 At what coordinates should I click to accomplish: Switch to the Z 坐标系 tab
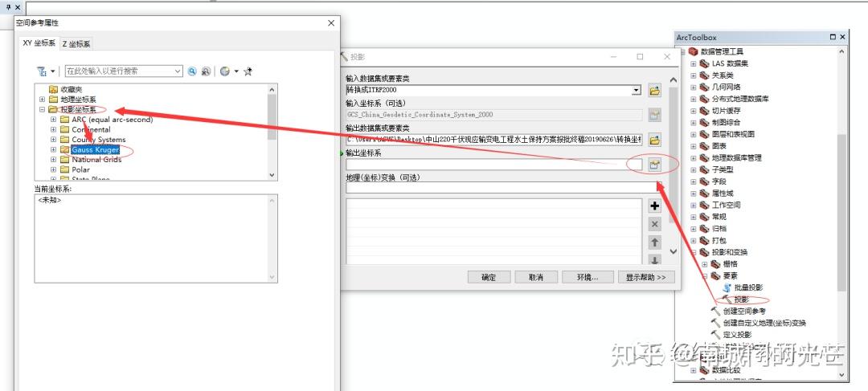76,43
